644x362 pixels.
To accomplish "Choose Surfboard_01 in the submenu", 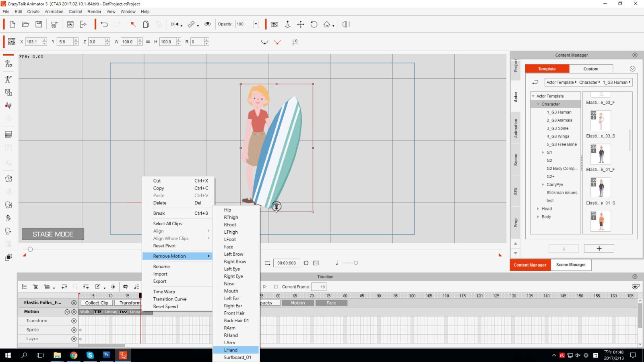I will pos(236,357).
